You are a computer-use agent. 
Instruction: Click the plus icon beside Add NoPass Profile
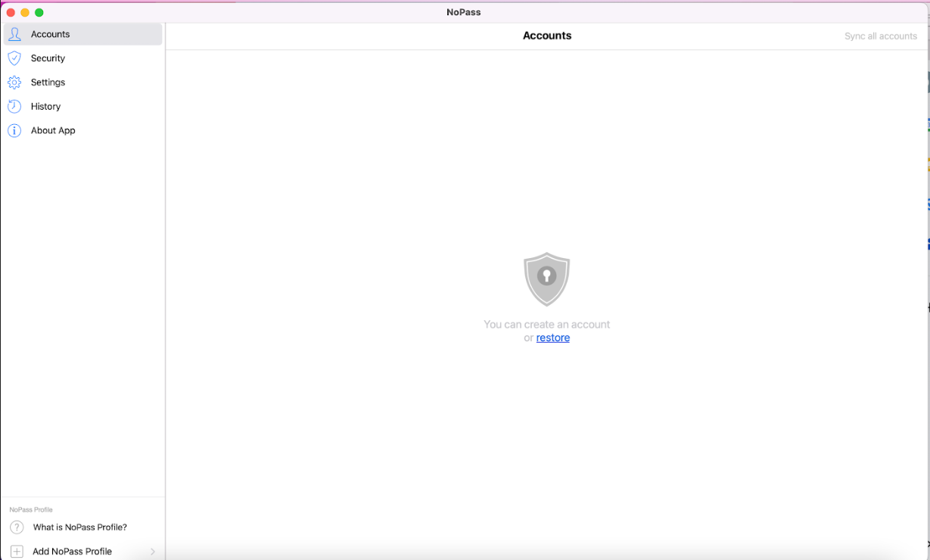tap(17, 552)
